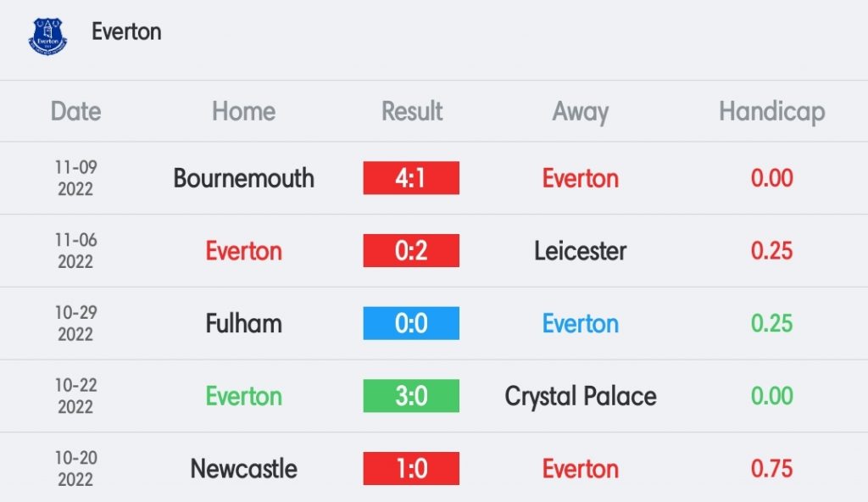The image size is (868, 502).
Task: Open the Newcastle home team link
Action: point(243,469)
